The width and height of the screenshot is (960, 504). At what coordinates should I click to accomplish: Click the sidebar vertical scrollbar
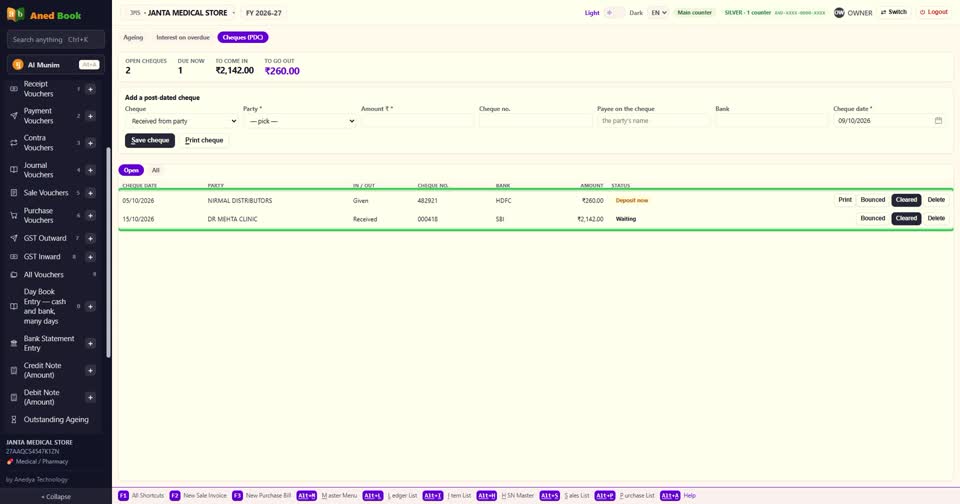[108, 252]
